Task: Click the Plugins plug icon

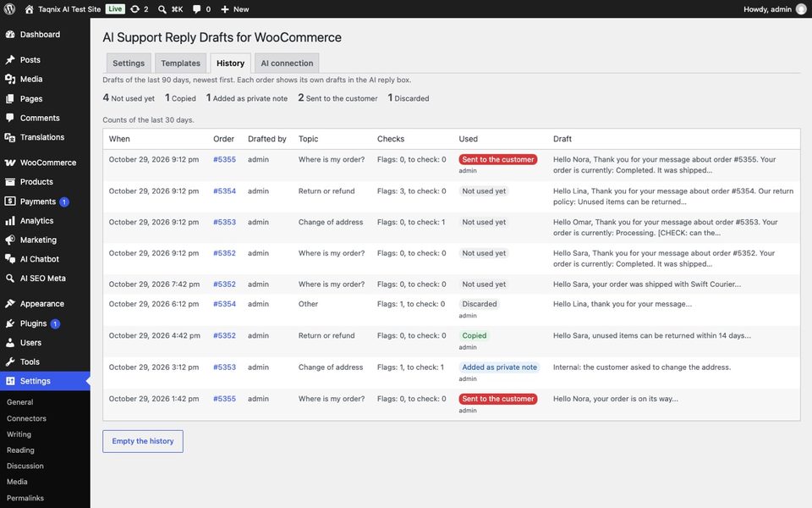Action: click(10, 323)
